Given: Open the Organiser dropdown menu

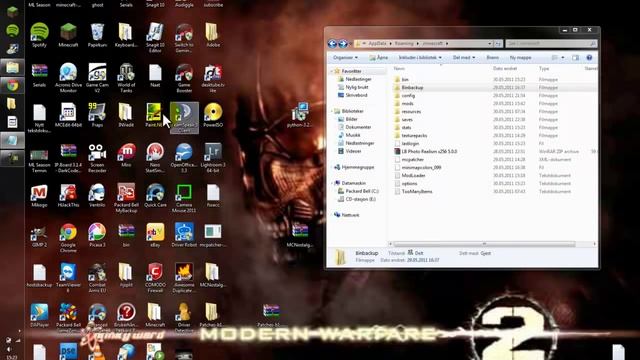Looking at the screenshot, I should pos(345,58).
